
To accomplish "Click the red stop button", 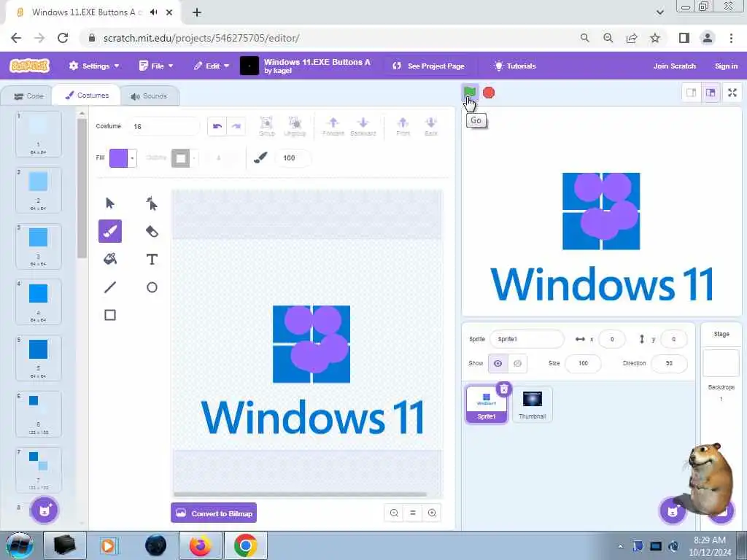I will pos(489,93).
